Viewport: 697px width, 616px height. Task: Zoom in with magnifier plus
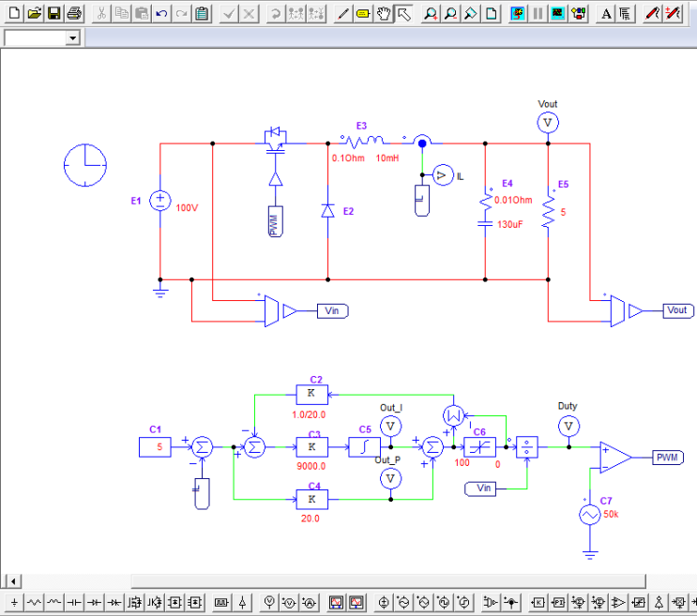431,14
